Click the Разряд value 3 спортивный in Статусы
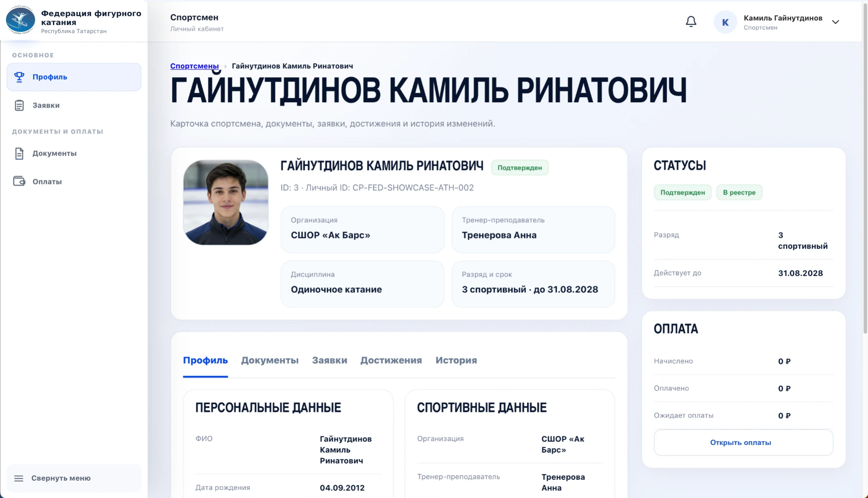 coord(803,241)
